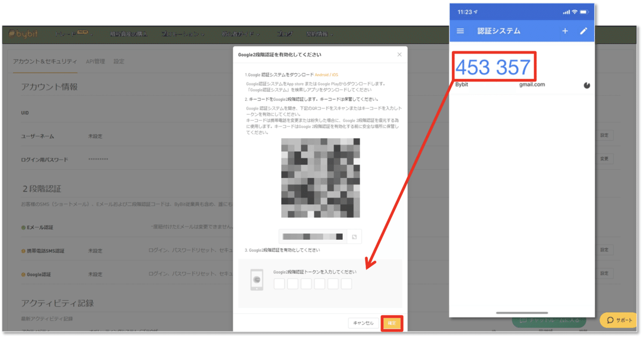Click the first token digit input box
The image size is (644, 339).
(x=279, y=284)
